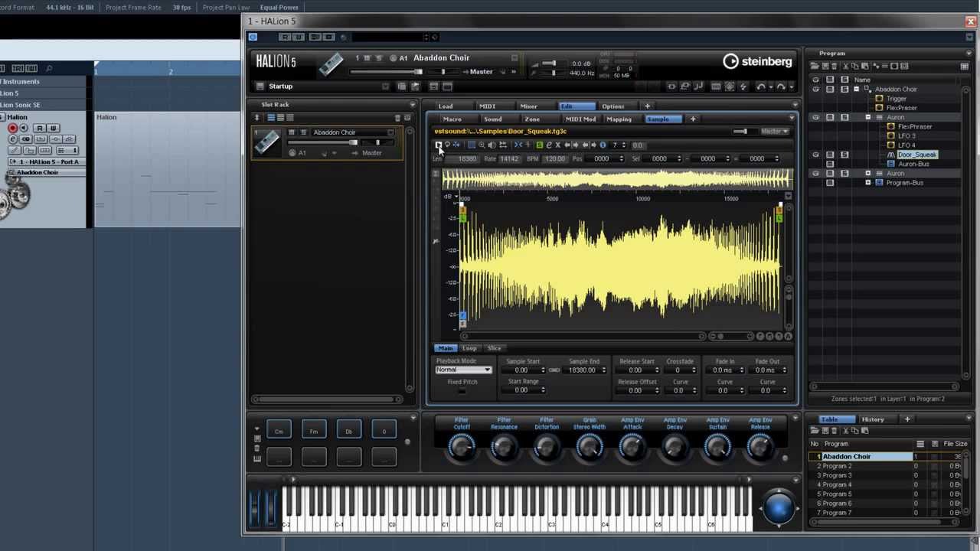
Task: Select the Mapping tab
Action: (x=619, y=119)
